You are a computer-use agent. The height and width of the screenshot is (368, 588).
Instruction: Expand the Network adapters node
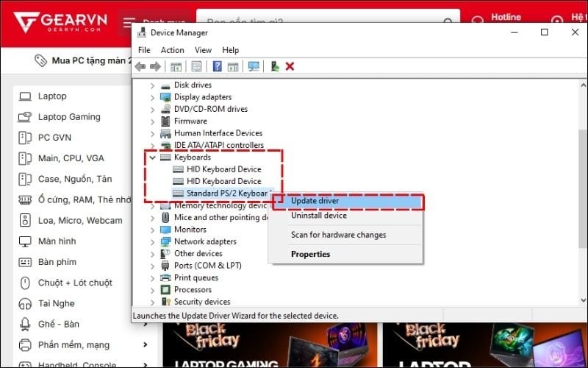(152, 241)
